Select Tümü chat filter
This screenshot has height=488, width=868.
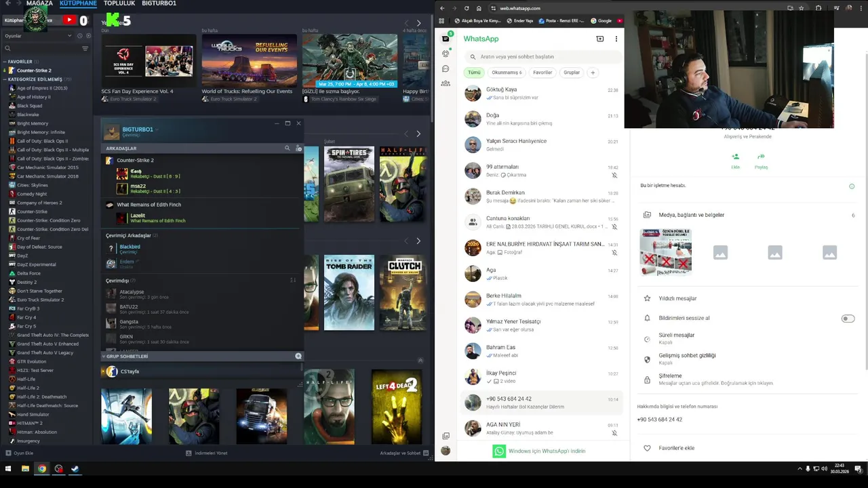(474, 73)
